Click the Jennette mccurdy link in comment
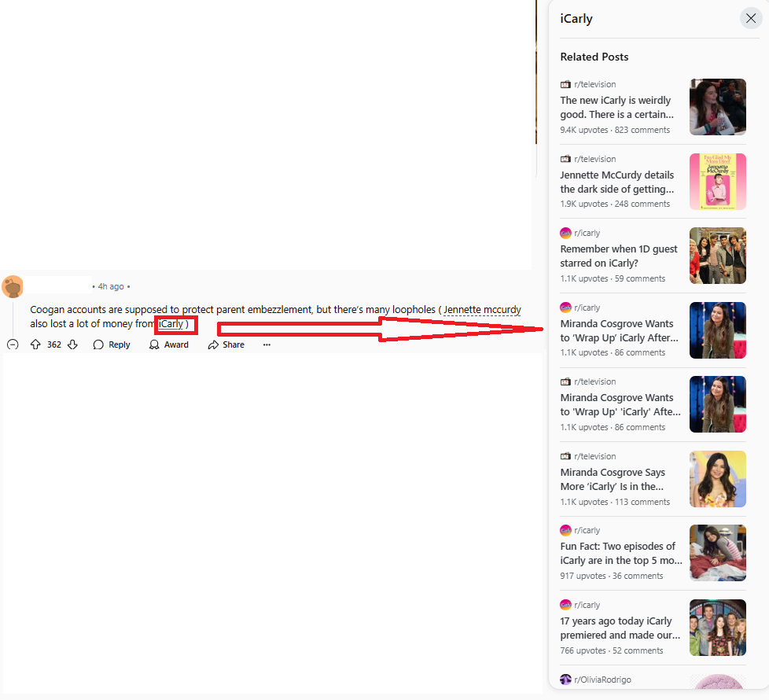The width and height of the screenshot is (769, 700). click(x=482, y=310)
